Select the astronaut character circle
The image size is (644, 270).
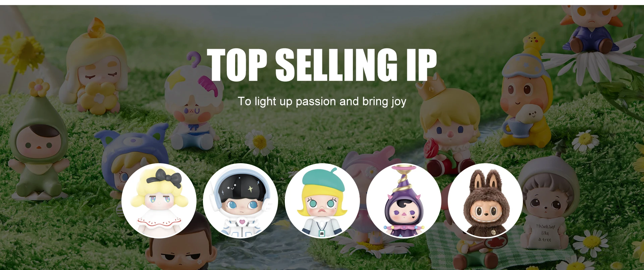coord(240,201)
